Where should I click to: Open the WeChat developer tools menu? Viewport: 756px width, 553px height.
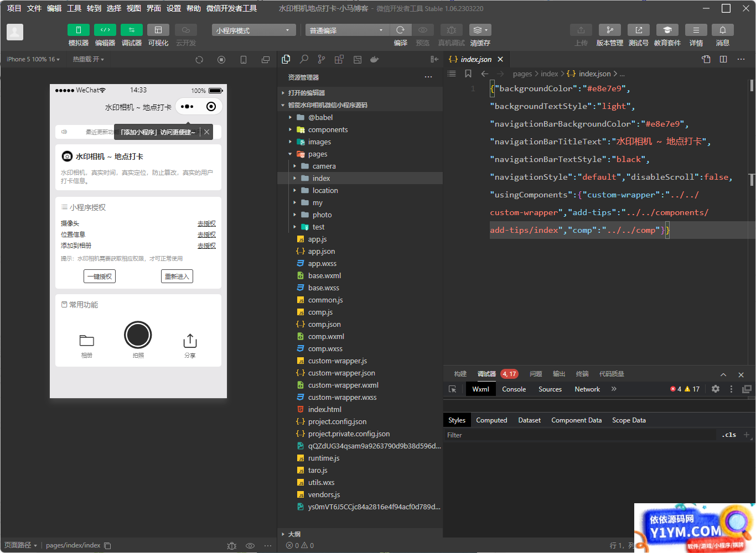coord(231,8)
